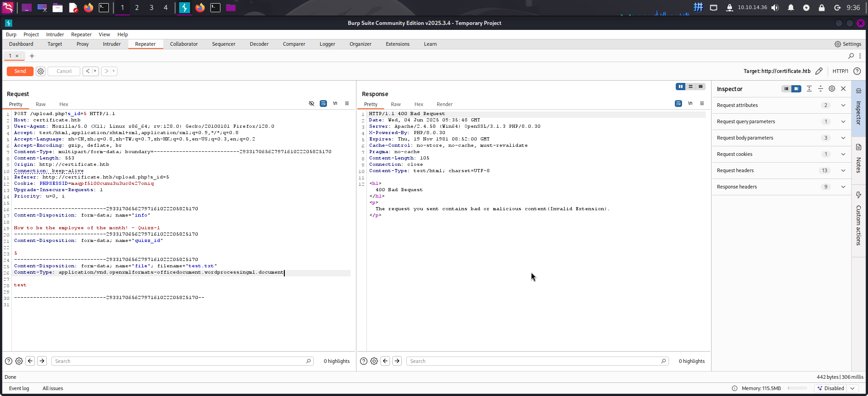The width and height of the screenshot is (868, 396).
Task: Toggle the Request pane word-wrap message icon
Action: pyautogui.click(x=323, y=103)
